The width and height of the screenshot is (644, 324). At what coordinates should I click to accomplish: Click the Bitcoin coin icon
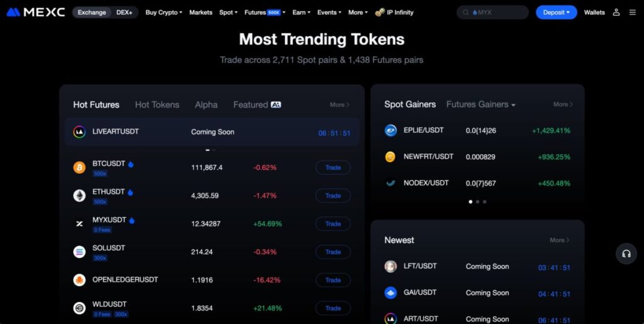point(79,167)
